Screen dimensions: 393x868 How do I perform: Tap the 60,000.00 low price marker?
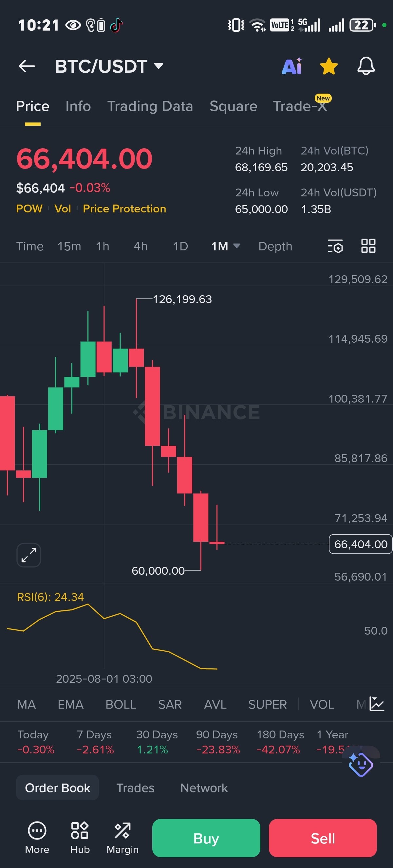point(158,571)
